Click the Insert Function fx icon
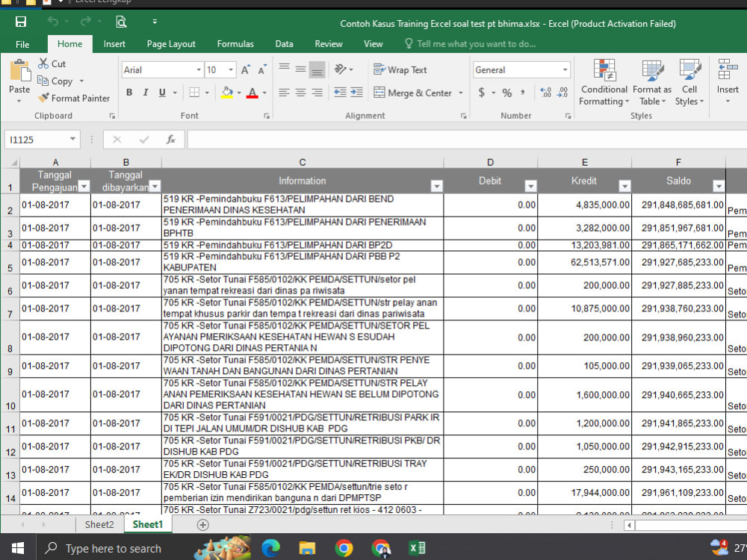This screenshot has width=747, height=560. click(x=170, y=140)
